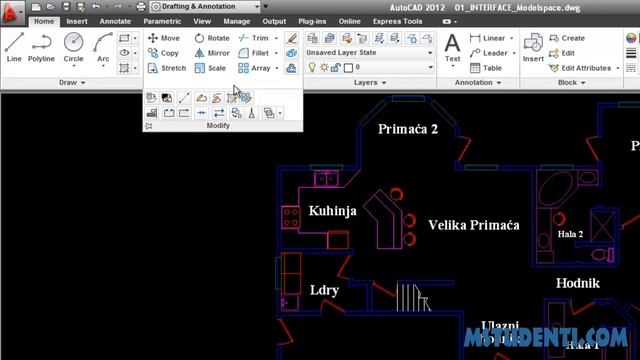Open the workspace dropdown Drafting & Annotation

click(x=205, y=7)
